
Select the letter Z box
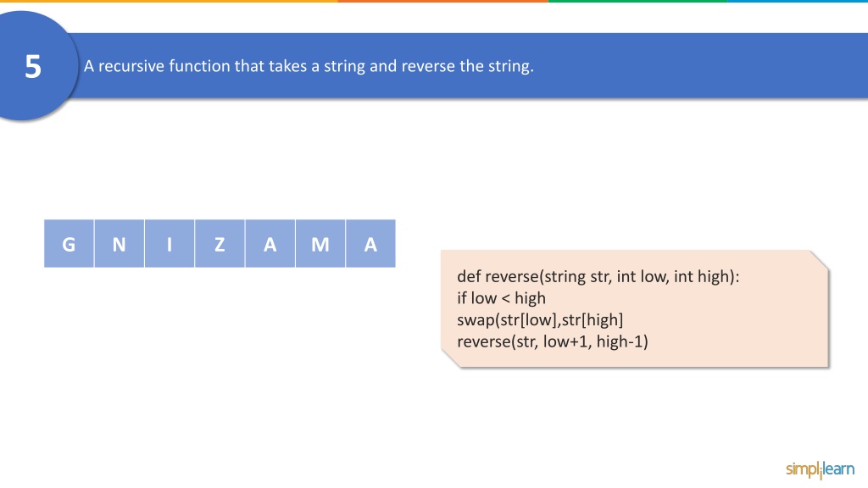[x=220, y=243]
